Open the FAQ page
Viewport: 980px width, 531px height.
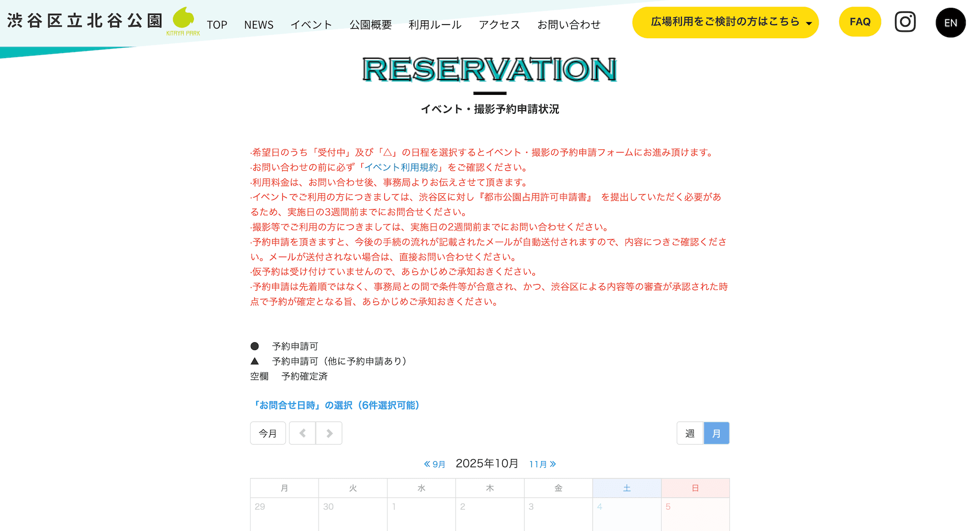tap(860, 21)
